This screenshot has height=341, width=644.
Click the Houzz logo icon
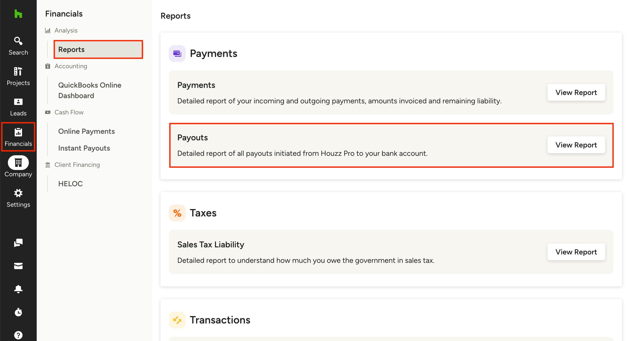pos(18,14)
